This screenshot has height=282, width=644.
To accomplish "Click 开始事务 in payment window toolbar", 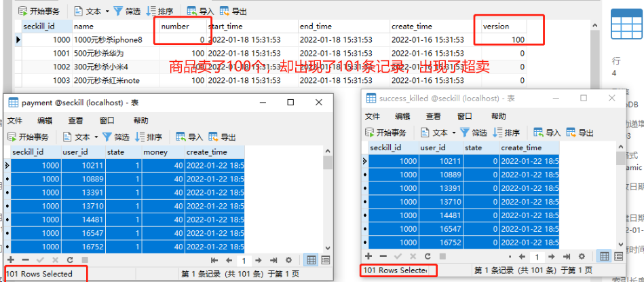I will (28, 137).
